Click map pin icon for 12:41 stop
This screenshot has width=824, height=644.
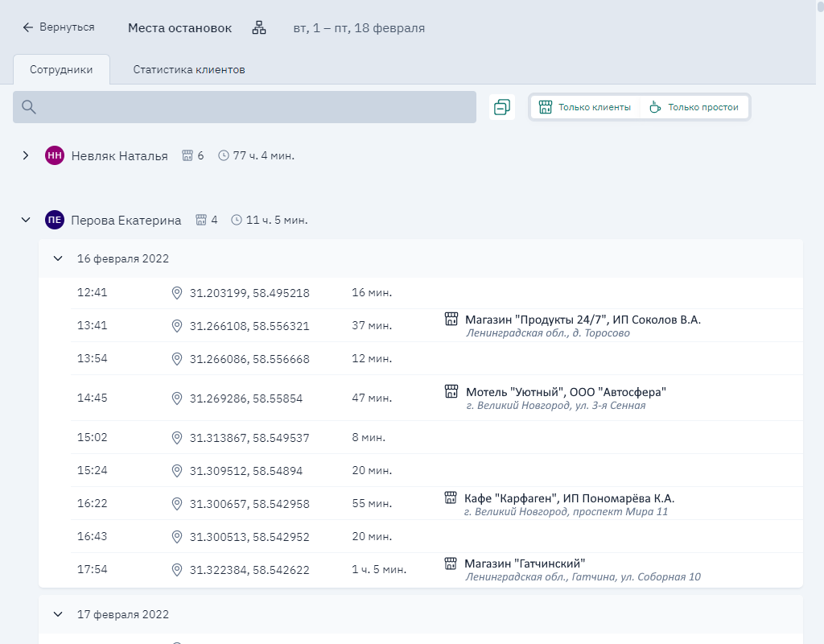[x=177, y=293]
